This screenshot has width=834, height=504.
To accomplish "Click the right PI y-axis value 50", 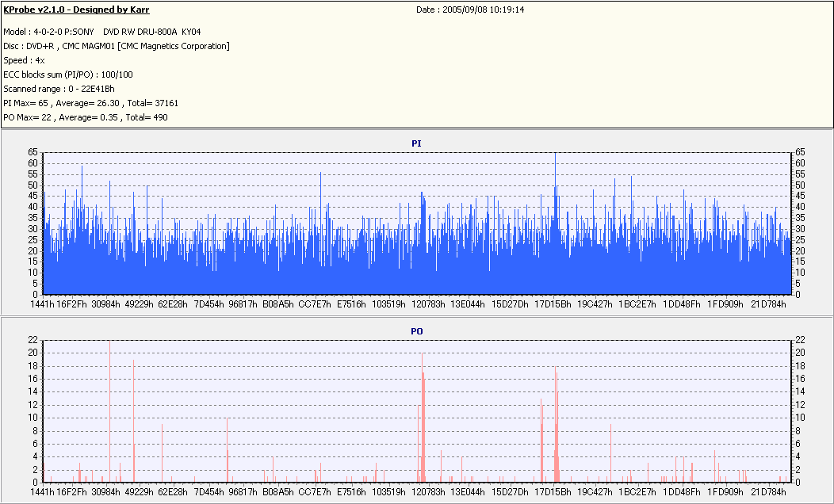I will (800, 185).
